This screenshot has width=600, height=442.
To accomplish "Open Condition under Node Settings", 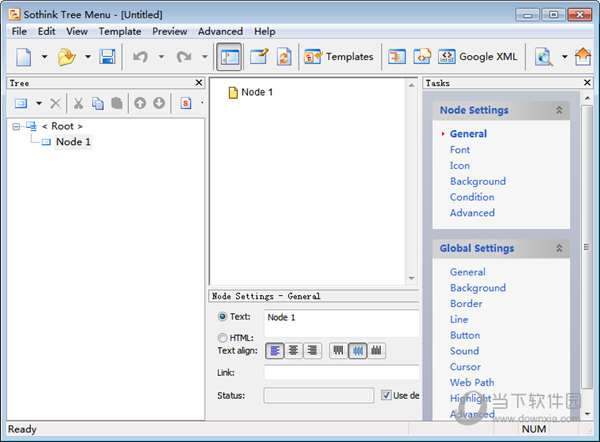I will (472, 197).
